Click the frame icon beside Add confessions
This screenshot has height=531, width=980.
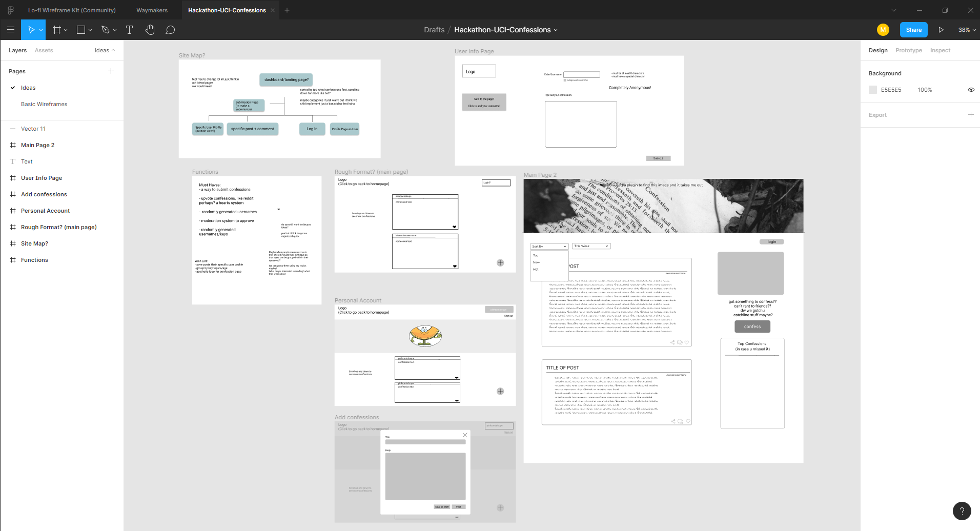13,194
